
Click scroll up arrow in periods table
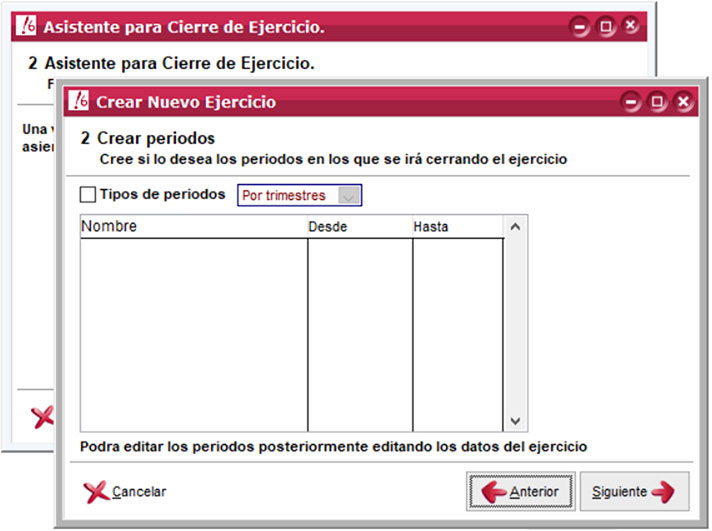point(515,226)
